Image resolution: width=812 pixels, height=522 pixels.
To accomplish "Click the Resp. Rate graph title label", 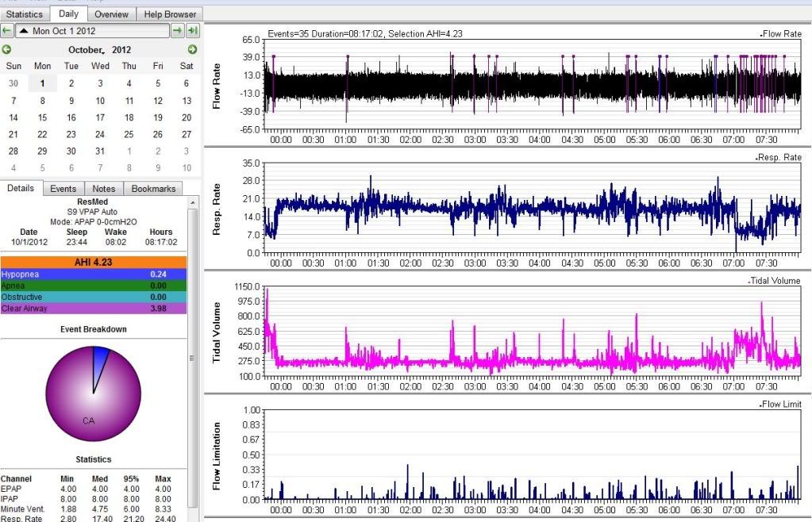I will pyautogui.click(x=779, y=157).
